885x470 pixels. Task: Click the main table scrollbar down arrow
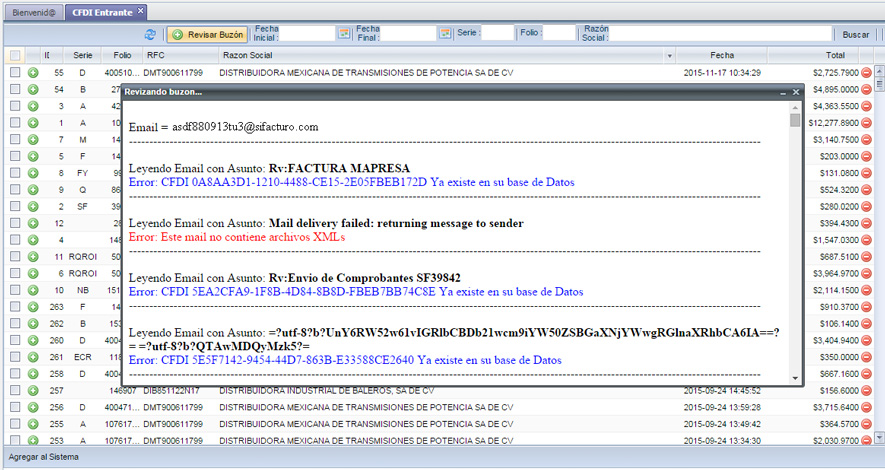(879, 437)
